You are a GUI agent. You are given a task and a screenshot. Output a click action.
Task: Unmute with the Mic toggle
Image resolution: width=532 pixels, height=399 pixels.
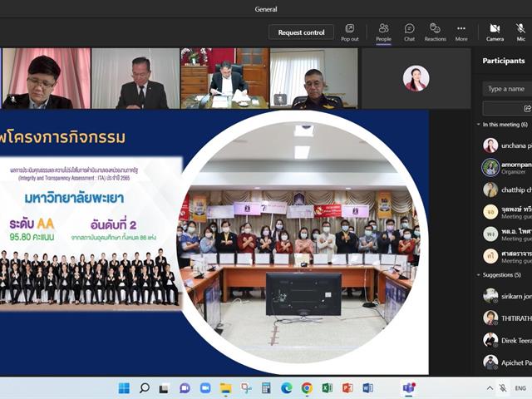(x=520, y=32)
